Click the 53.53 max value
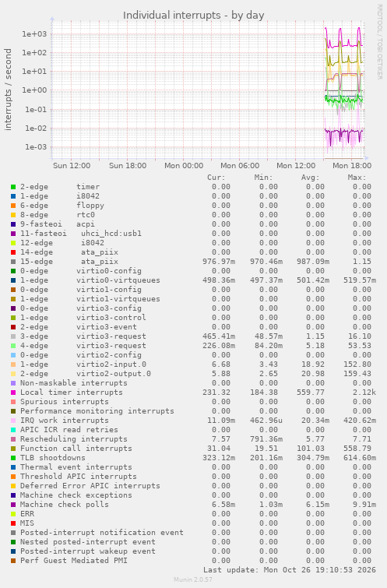Image resolution: width=387 pixels, height=588 pixels. coord(360,346)
